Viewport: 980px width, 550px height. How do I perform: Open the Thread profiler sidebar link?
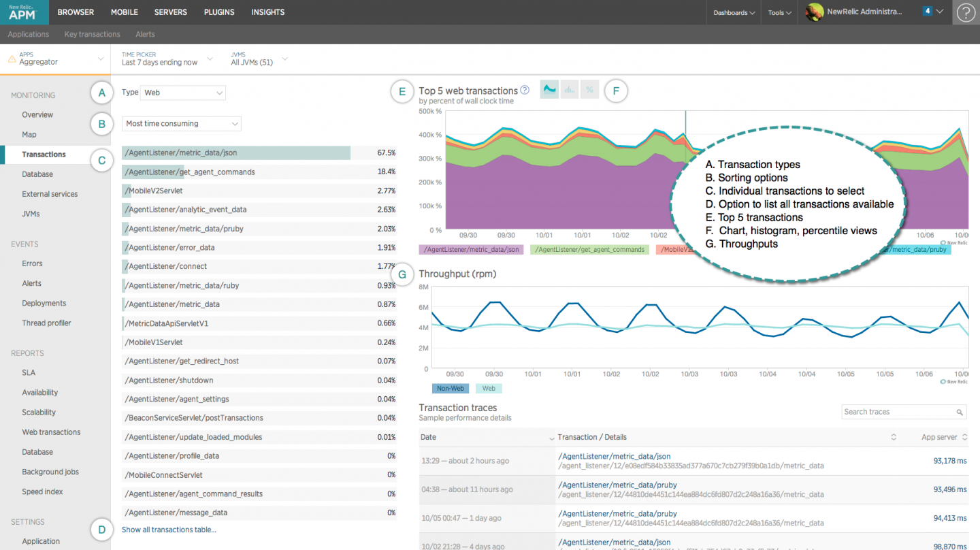[46, 323]
